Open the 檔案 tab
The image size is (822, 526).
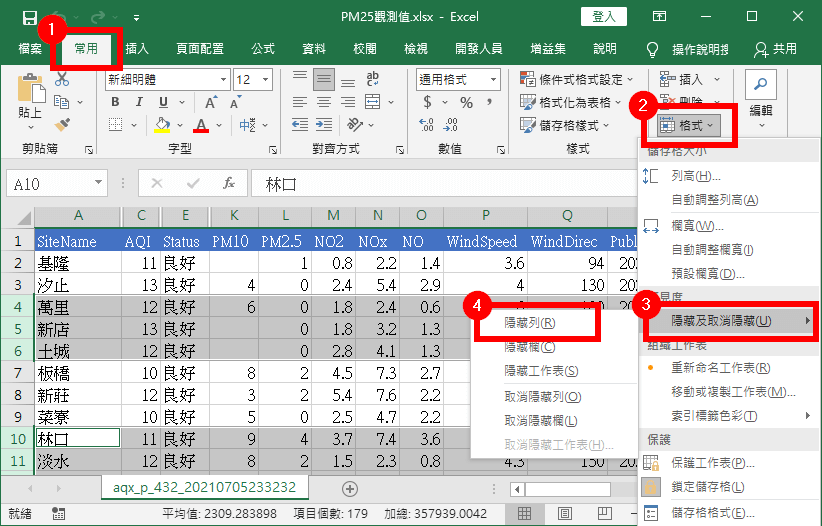30,49
